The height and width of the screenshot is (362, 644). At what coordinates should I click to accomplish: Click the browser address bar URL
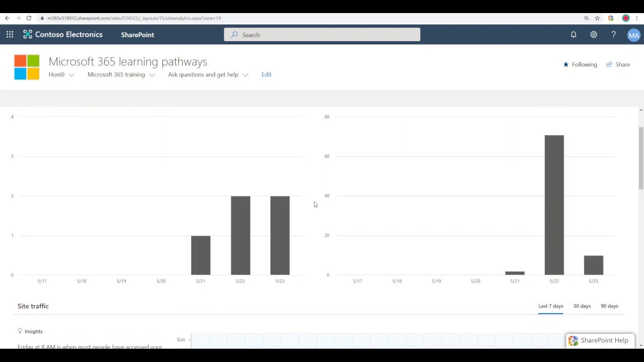click(x=134, y=18)
